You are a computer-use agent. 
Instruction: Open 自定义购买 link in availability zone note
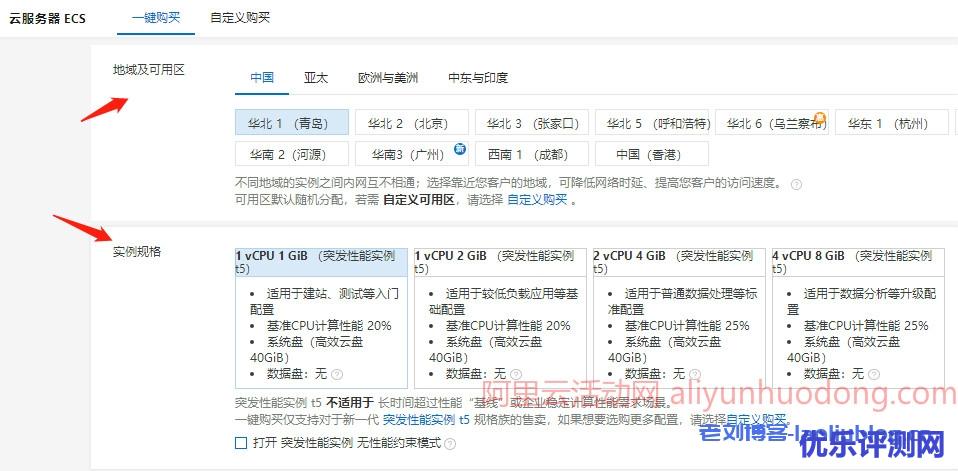pos(538,200)
